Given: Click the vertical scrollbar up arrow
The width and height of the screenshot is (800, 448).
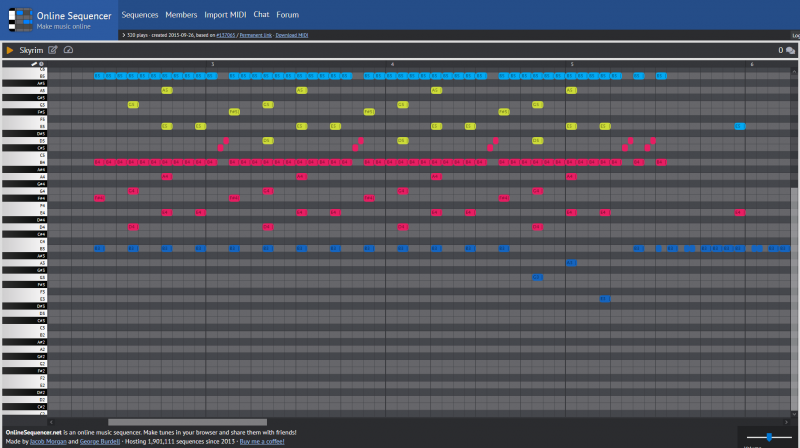Looking at the screenshot, I should [794, 71].
